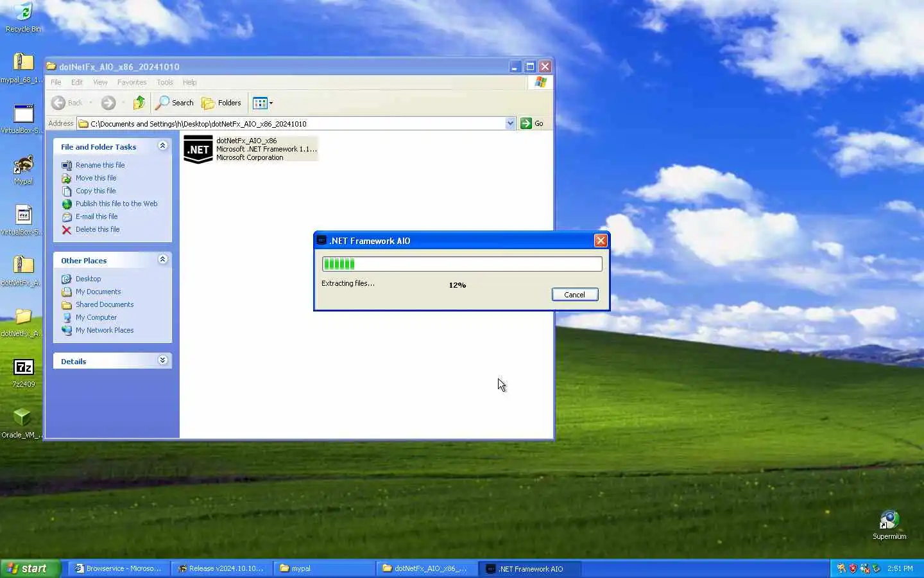This screenshot has height=578, width=924.
Task: Click the Go button next to address
Action: (532, 123)
